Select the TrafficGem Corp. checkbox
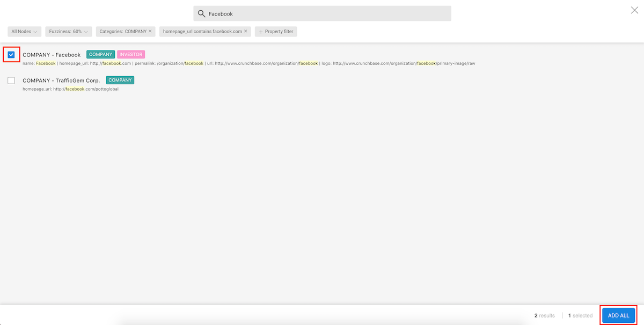This screenshot has width=644, height=325. pos(11,80)
